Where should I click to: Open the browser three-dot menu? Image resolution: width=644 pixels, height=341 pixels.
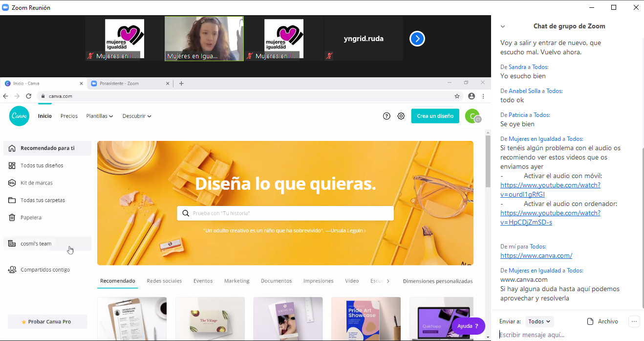[483, 96]
